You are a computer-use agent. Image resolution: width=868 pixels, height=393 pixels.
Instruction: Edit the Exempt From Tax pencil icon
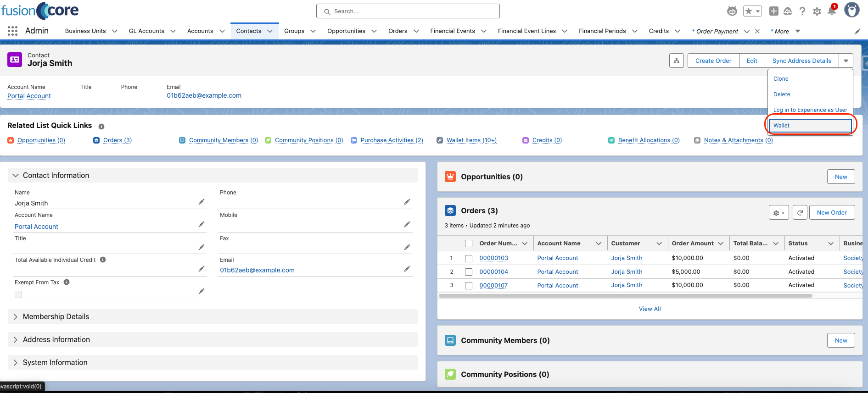(202, 291)
